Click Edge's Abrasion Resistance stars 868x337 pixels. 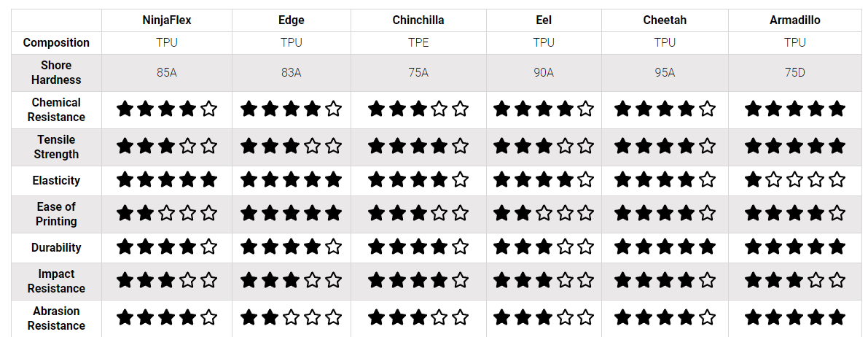click(291, 317)
